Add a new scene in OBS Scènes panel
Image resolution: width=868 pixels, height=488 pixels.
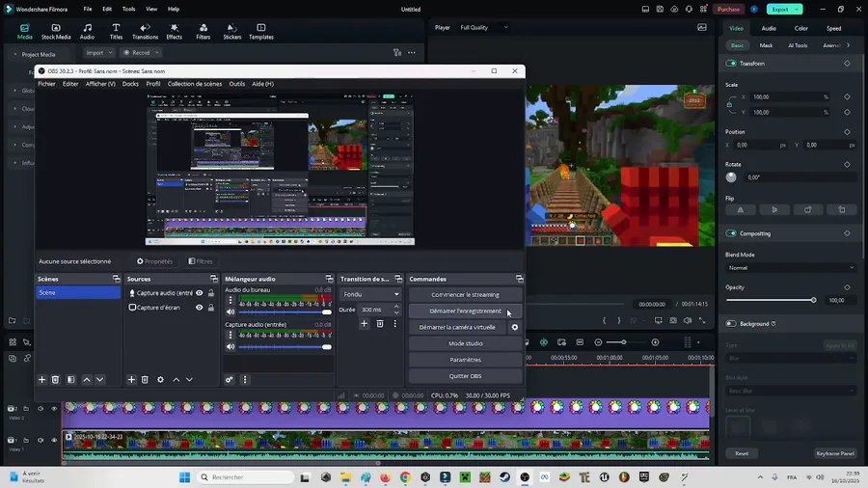pos(42,380)
